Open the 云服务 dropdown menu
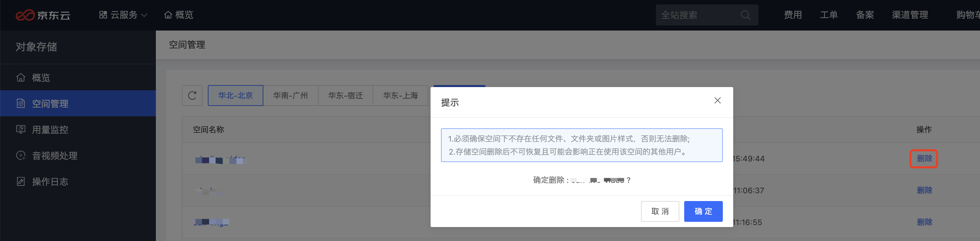980x241 pixels. click(x=123, y=15)
